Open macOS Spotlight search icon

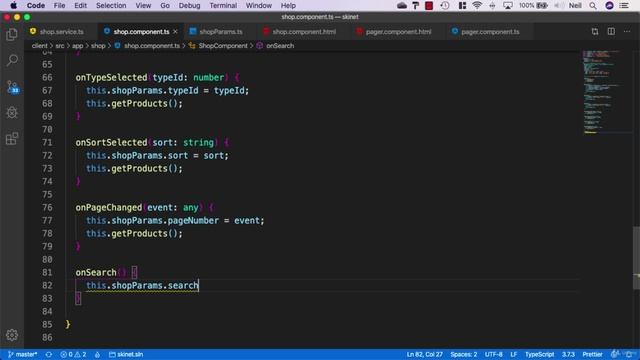click(593, 5)
